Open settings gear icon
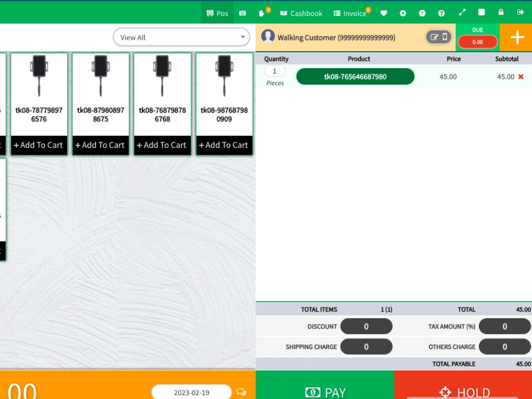 403,13
